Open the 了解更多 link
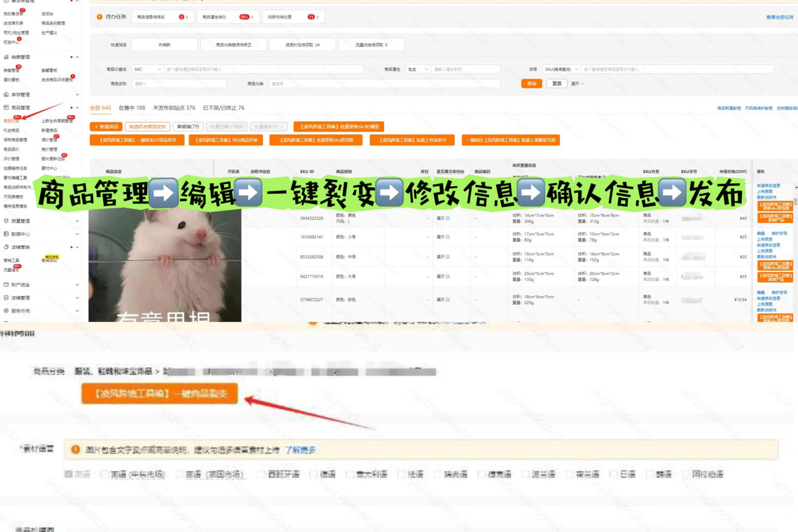Viewport: 798px width, 532px height. [300, 450]
